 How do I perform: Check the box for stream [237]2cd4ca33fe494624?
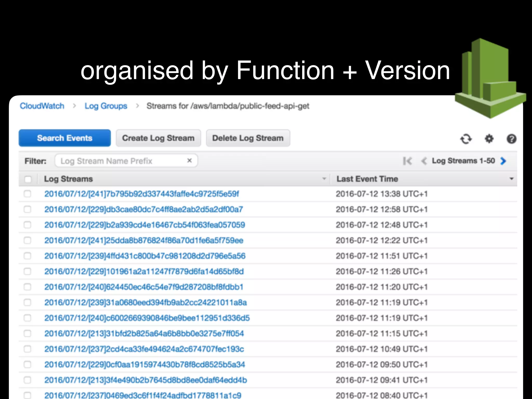pos(28,349)
